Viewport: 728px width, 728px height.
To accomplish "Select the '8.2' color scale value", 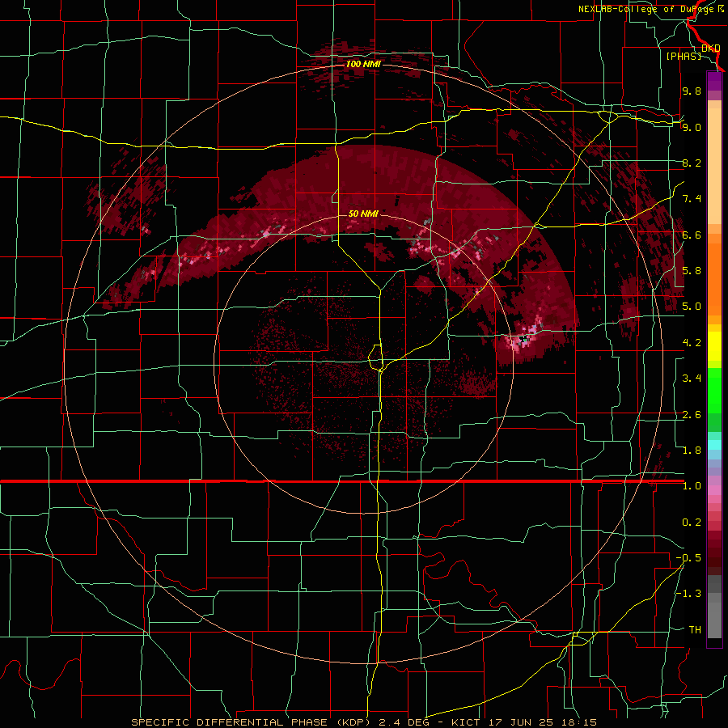I will (692, 163).
